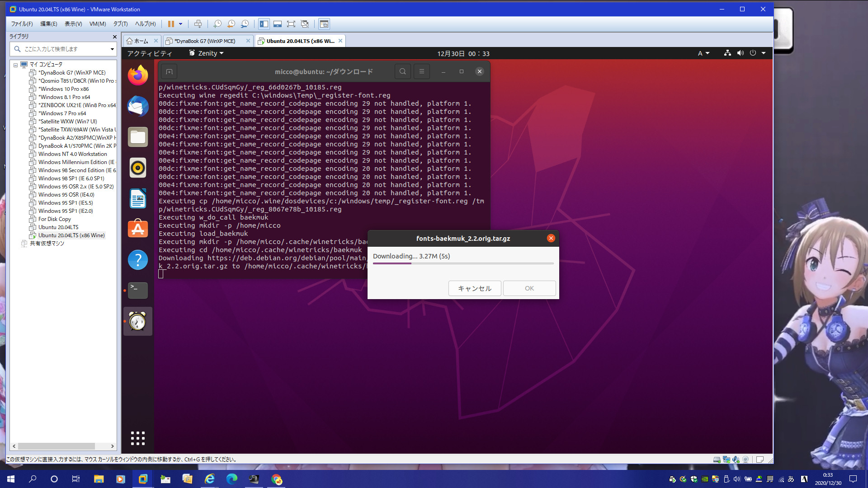Click the Zenity alarm clock dock icon
Screen dimensions: 868x488
click(x=138, y=321)
